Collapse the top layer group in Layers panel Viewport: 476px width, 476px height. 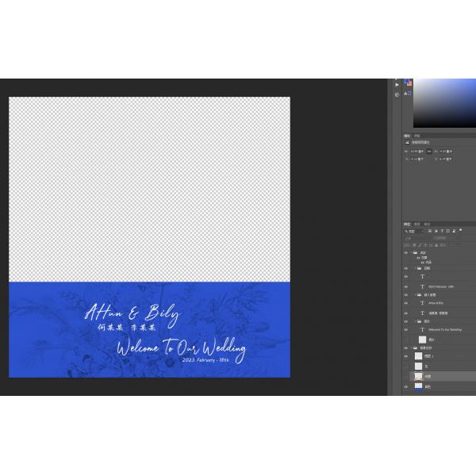click(x=415, y=253)
